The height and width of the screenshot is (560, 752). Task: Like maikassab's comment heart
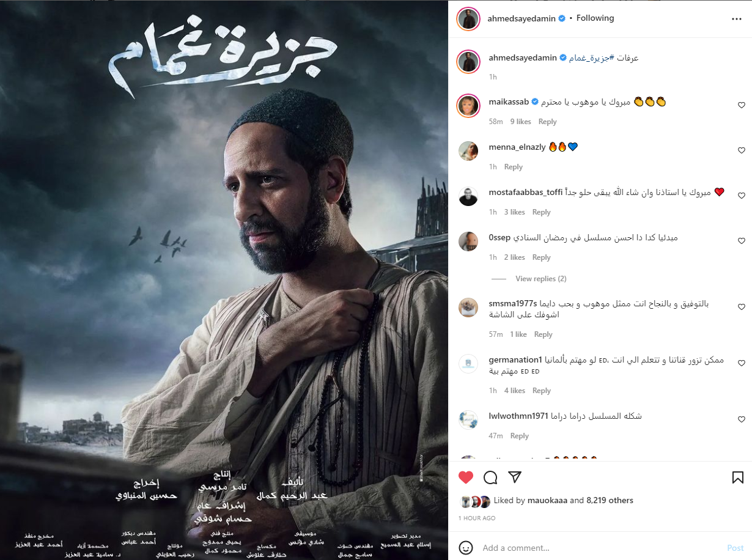click(742, 105)
